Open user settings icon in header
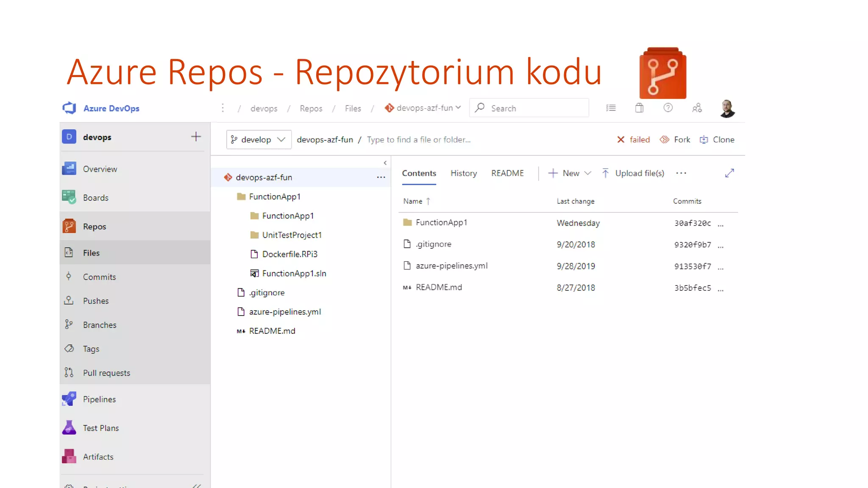 (x=697, y=108)
